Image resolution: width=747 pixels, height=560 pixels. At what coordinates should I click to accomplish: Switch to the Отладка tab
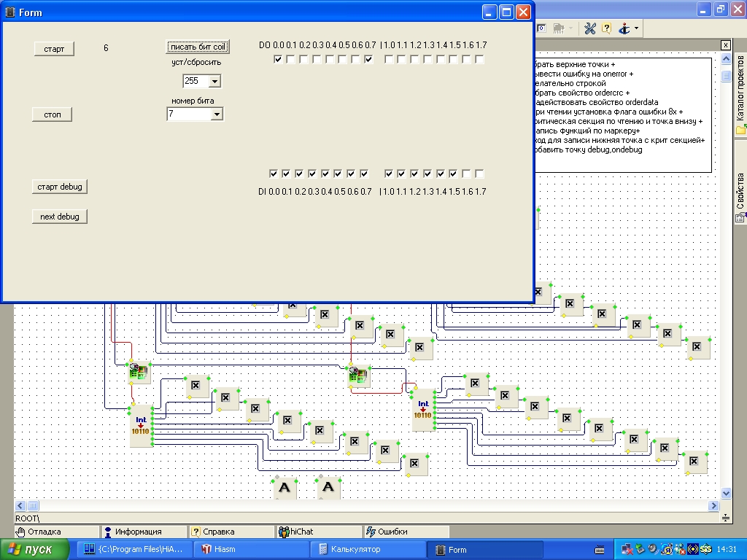[x=57, y=532]
